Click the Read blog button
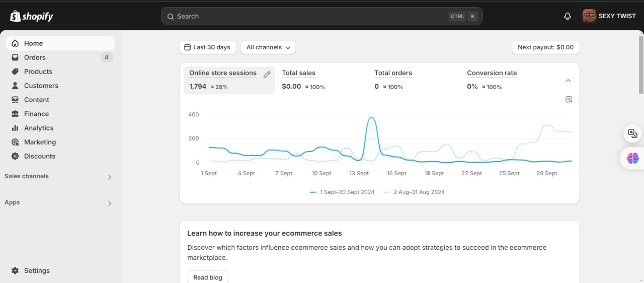644x283 pixels. [x=207, y=277]
